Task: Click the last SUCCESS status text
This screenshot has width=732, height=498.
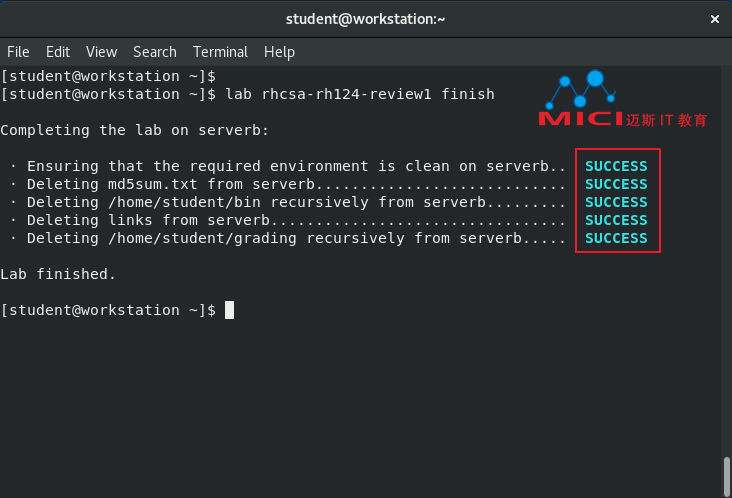Action: (x=616, y=238)
